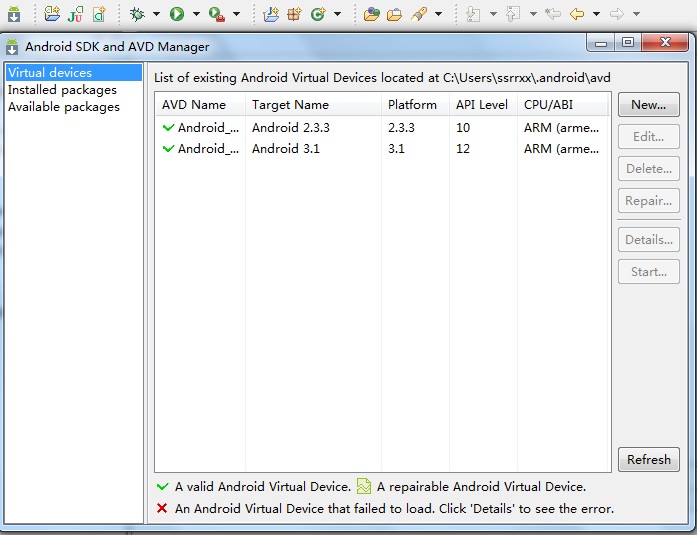Click the Edit... button

point(649,136)
